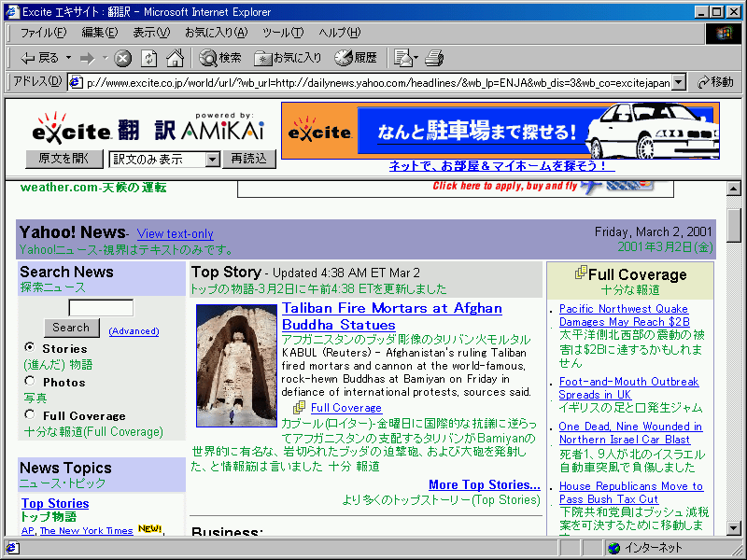Open the Full Coverage link under top story

click(346, 408)
